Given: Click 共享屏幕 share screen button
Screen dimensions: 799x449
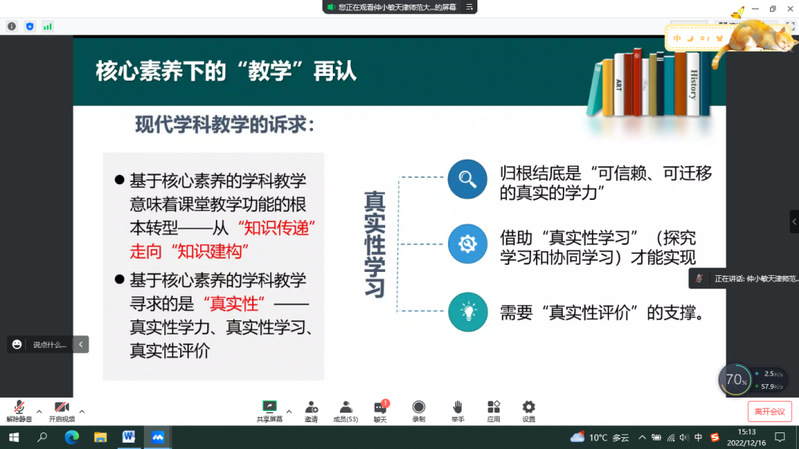Looking at the screenshot, I should [x=269, y=410].
